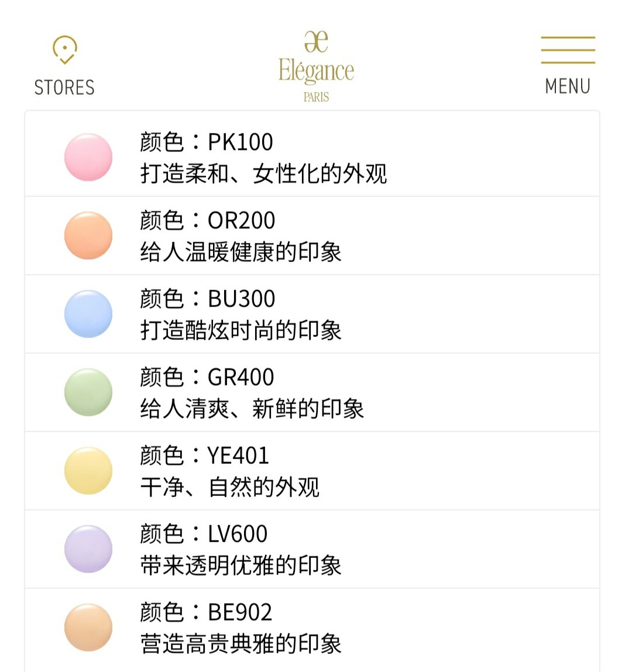Tap the 给人清爽、新鲜的印象 description

[252, 409]
